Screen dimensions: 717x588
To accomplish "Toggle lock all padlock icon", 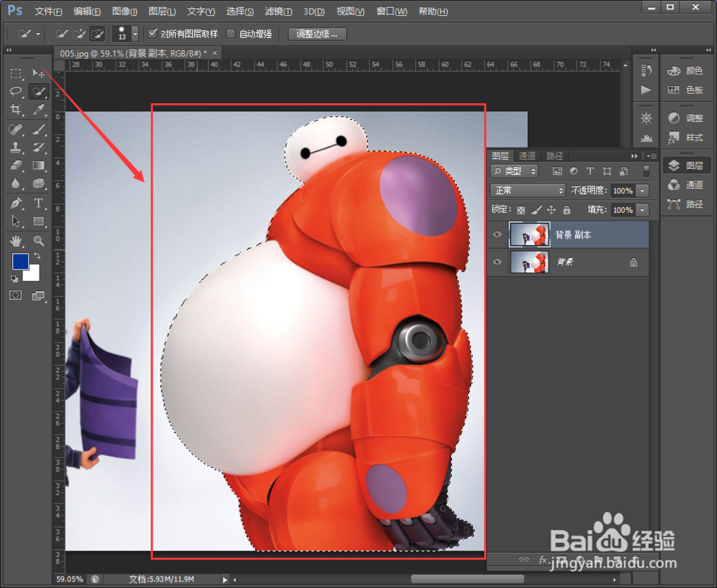I will click(567, 210).
